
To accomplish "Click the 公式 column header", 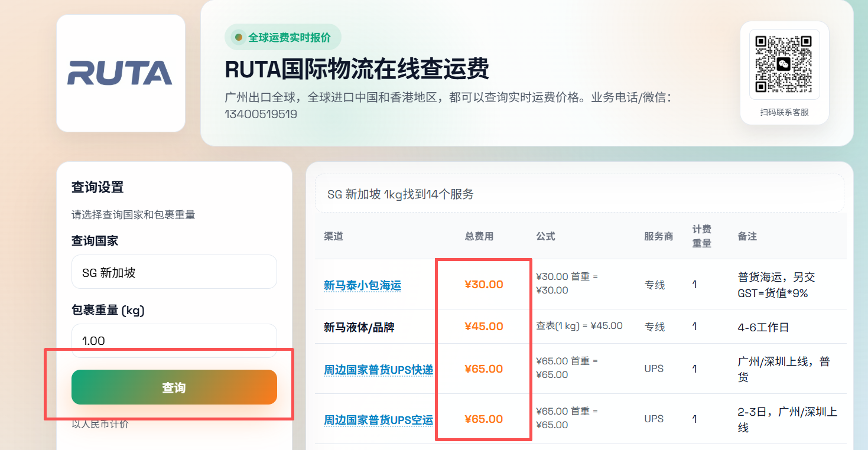I will 545,236.
